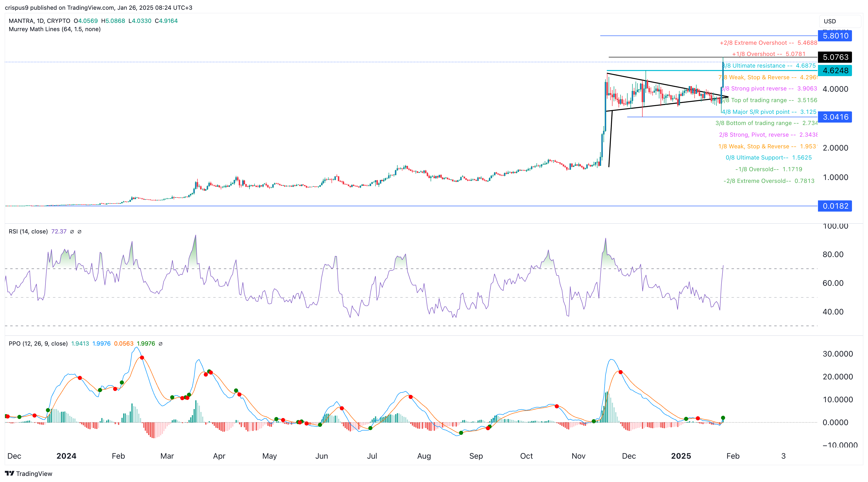Click first null symbol after RSI value
The image size is (868, 482).
tap(72, 232)
